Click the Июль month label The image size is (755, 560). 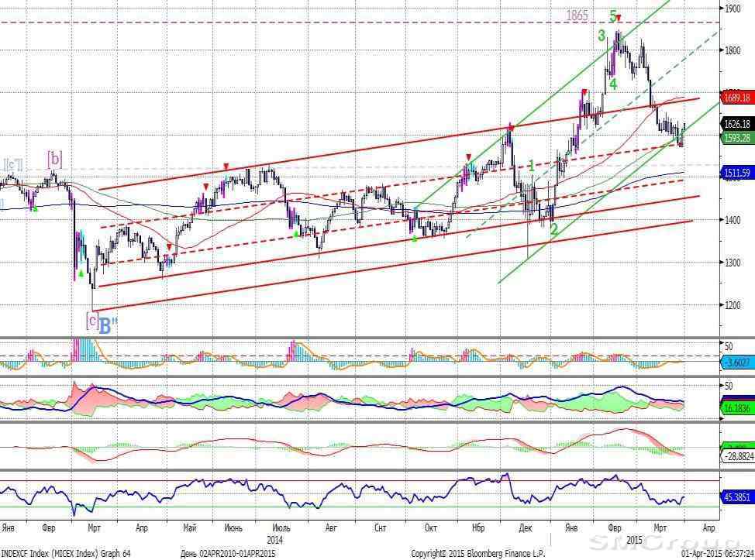281,527
